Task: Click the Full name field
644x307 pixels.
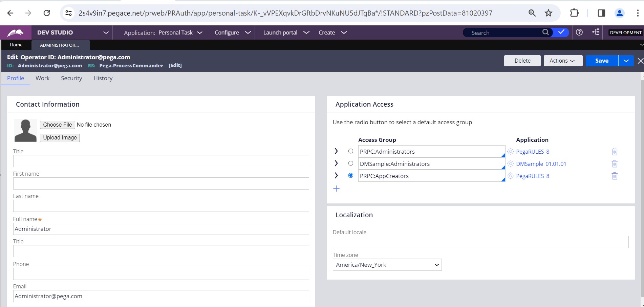Action: click(161, 229)
